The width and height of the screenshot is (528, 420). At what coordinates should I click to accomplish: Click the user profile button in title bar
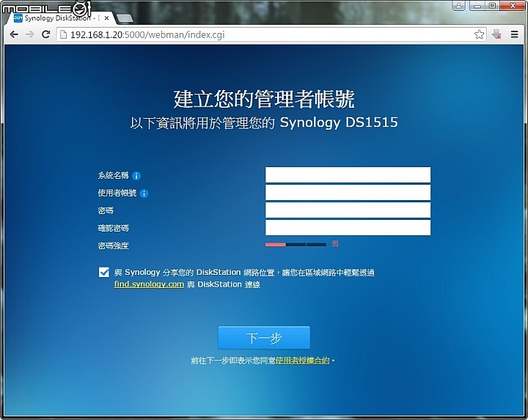pos(458,6)
